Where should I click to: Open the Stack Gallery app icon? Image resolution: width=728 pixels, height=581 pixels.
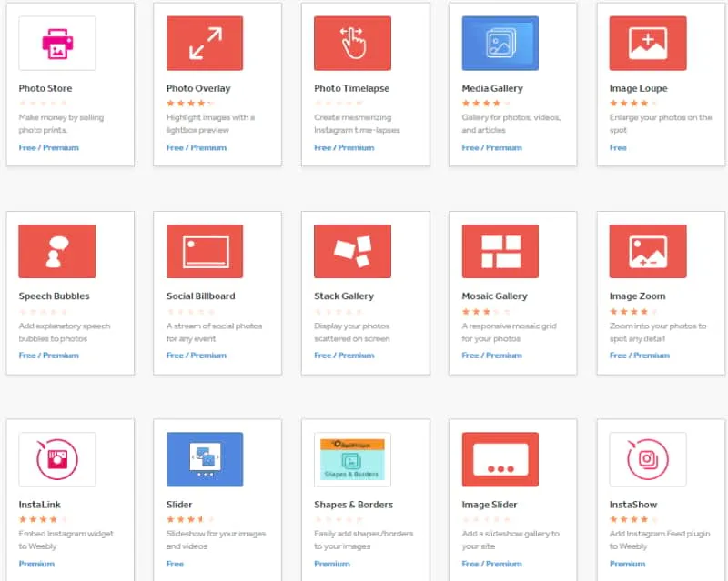(352, 251)
